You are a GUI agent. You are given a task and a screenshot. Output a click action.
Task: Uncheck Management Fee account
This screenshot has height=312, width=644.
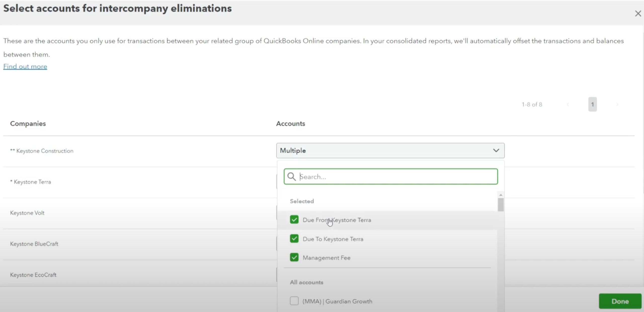pos(294,257)
